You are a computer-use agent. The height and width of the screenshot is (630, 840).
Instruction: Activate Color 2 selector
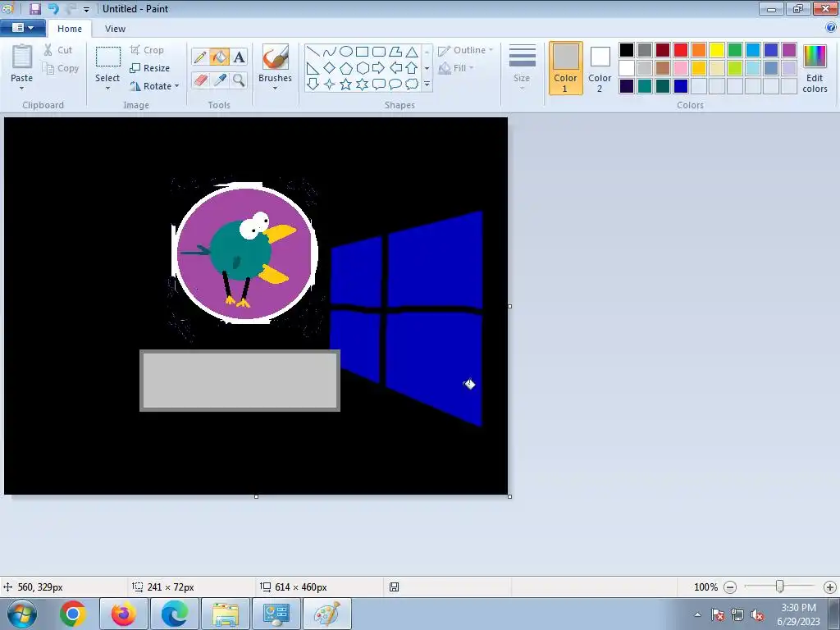(x=600, y=69)
